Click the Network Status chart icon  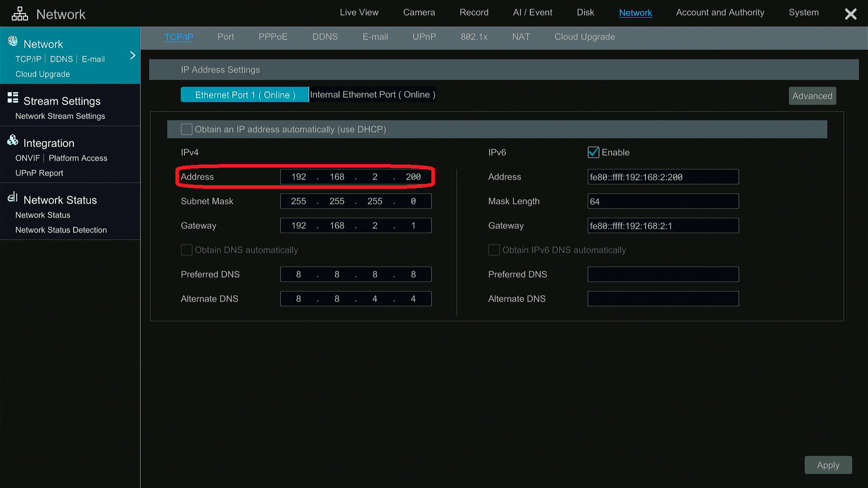tap(12, 197)
